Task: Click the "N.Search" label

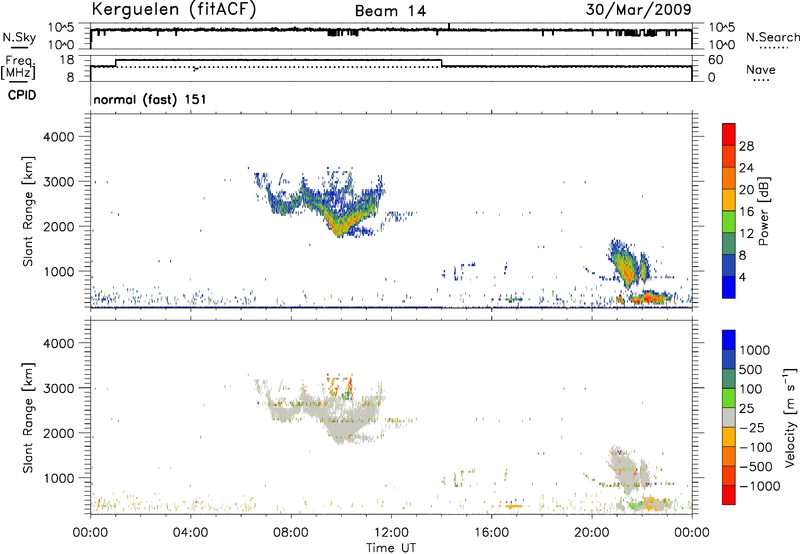Action: [x=772, y=37]
